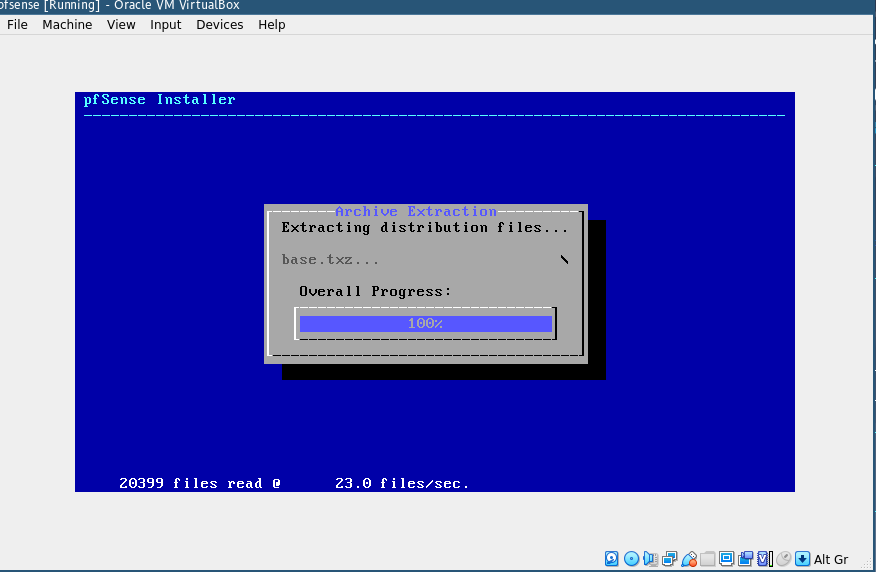Screen dimensions: 876x572
Task: Click the host key arrow indicator icon
Action: (x=802, y=559)
